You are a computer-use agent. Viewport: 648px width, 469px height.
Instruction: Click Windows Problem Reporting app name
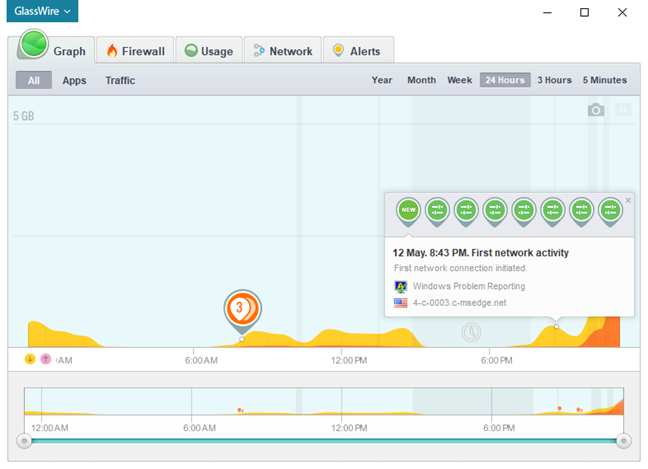pos(469,286)
